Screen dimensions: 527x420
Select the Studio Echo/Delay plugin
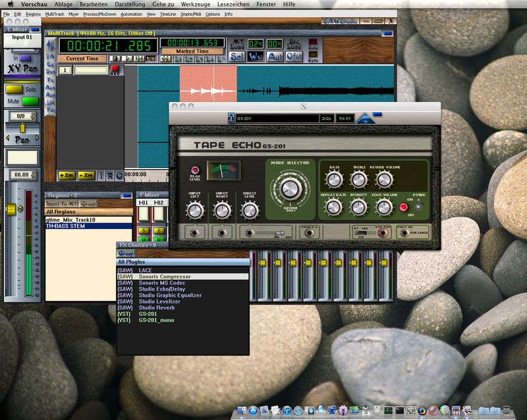click(183, 289)
